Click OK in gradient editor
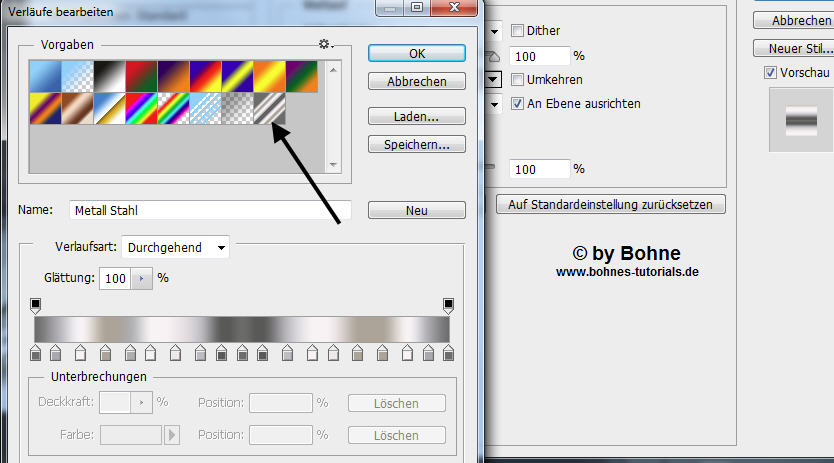The width and height of the screenshot is (834, 463). [x=417, y=53]
